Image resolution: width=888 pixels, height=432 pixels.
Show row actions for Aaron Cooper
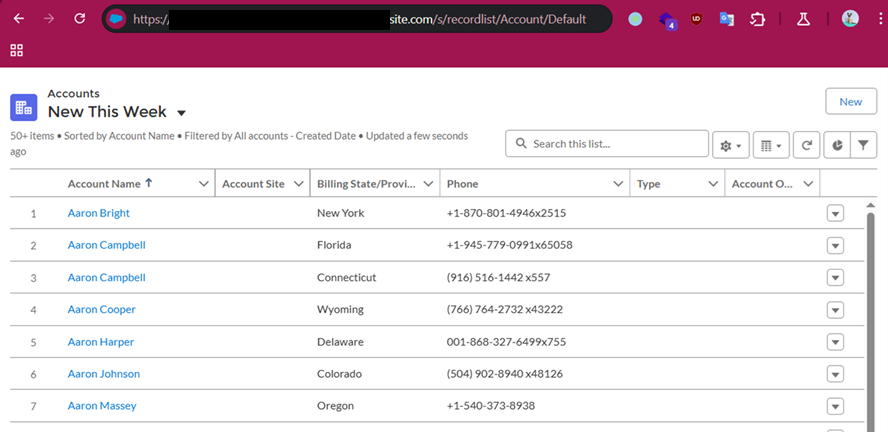835,310
